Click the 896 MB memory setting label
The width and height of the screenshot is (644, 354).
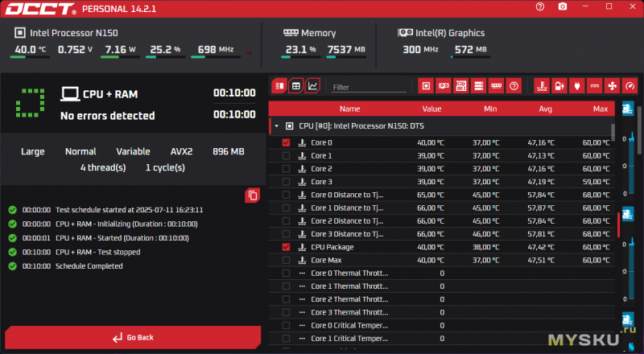tap(229, 151)
